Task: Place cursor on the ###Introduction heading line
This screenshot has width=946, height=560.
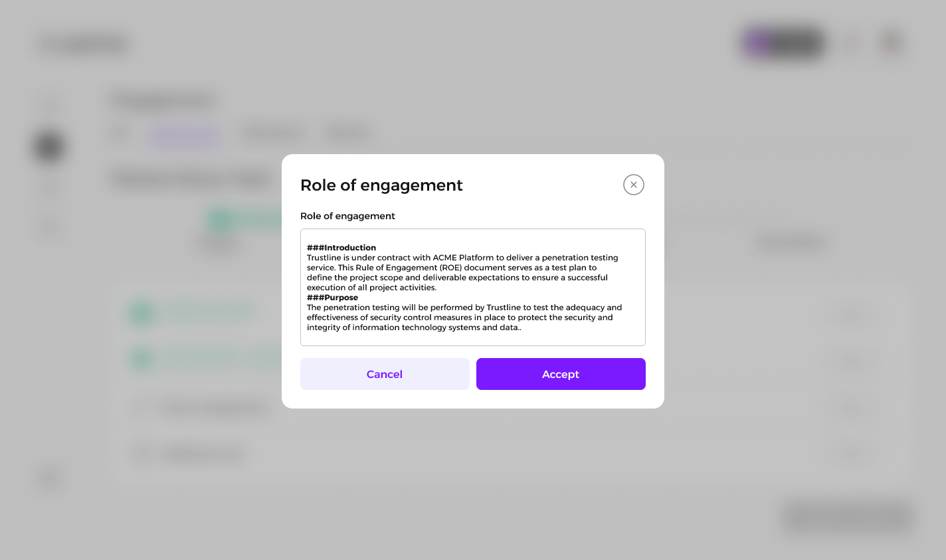Action: [x=341, y=248]
